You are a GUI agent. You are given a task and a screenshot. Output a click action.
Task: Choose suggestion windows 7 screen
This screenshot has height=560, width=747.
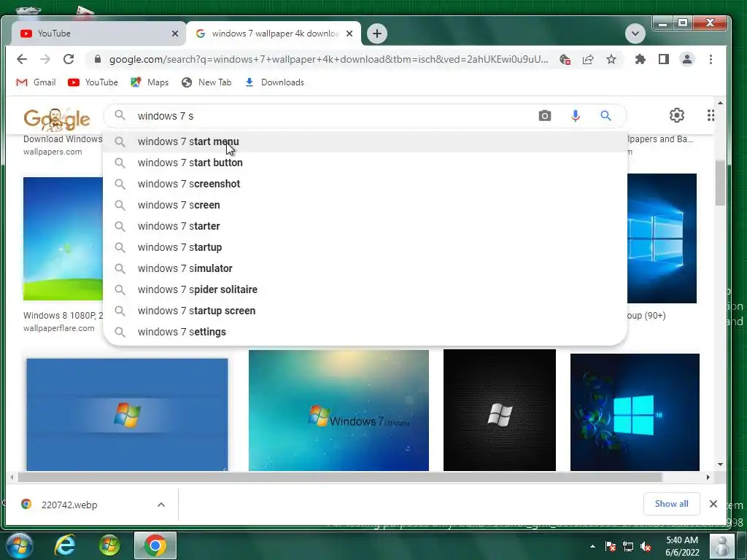[x=365, y=205]
